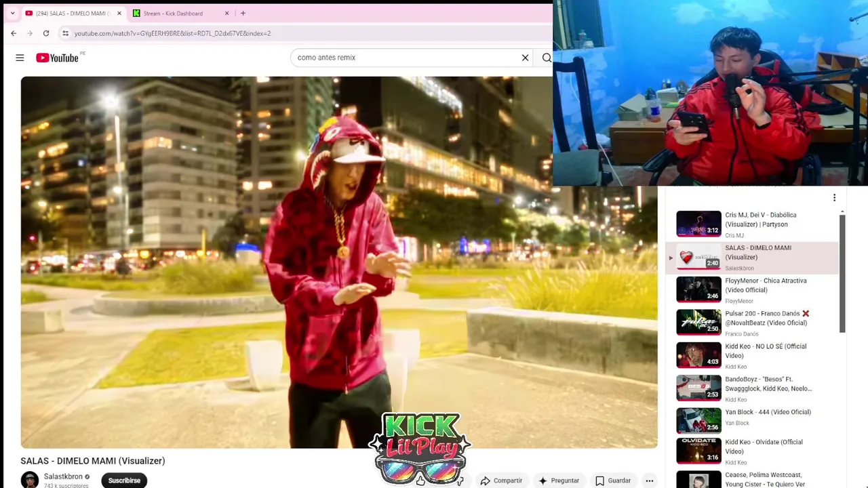The height and width of the screenshot is (488, 868).
Task: Click the Preguntar button
Action: pos(559,481)
